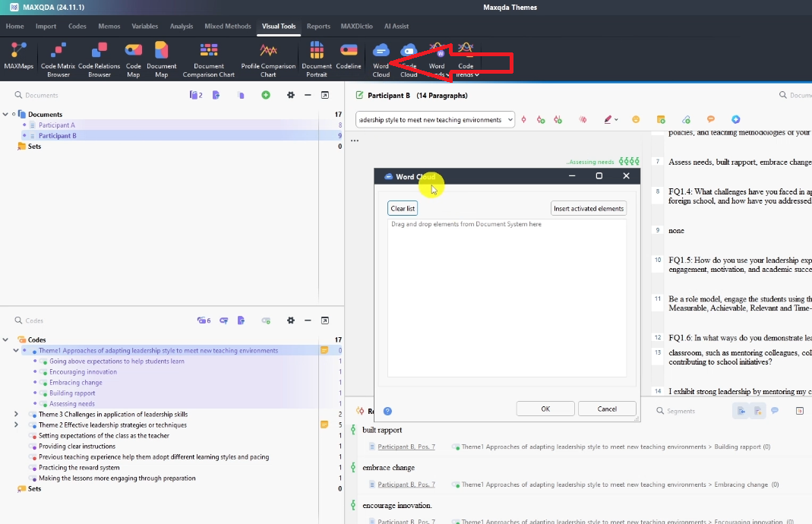The height and width of the screenshot is (524, 812).
Task: Open the MAXMaps tool
Action: [18, 58]
